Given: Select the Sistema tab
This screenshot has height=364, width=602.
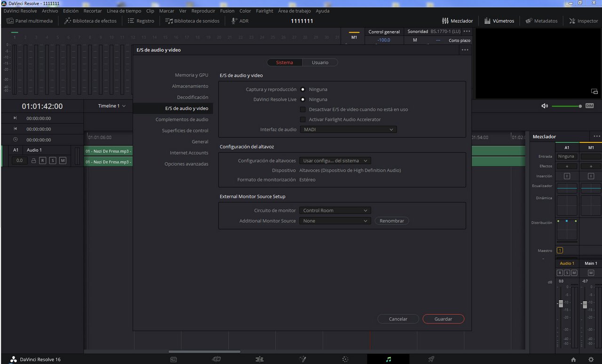Looking at the screenshot, I should pyautogui.click(x=285, y=62).
